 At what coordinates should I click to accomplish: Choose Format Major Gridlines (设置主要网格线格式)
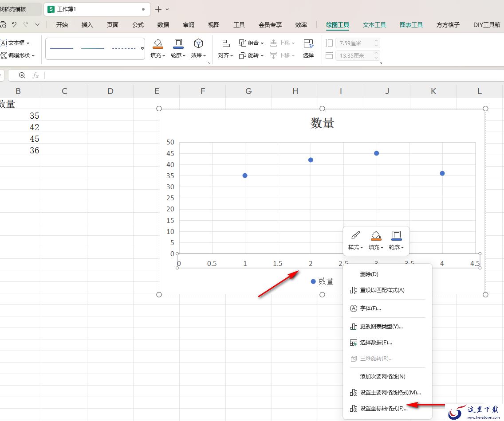(387, 393)
